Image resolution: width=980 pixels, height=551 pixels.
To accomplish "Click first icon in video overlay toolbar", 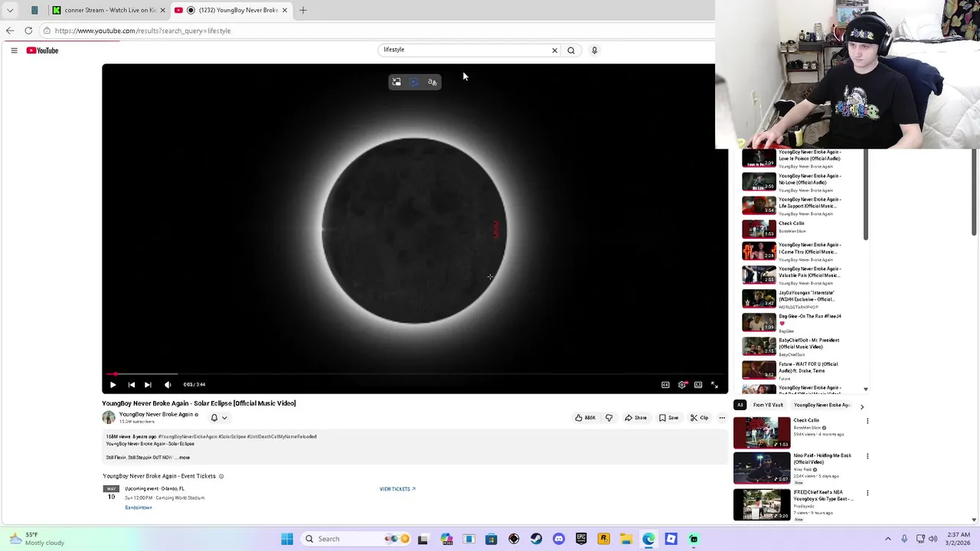I will [x=397, y=82].
